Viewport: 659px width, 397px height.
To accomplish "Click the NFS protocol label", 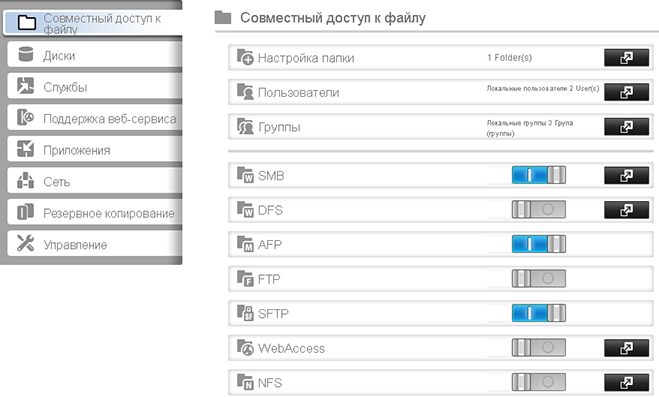I will 270,383.
